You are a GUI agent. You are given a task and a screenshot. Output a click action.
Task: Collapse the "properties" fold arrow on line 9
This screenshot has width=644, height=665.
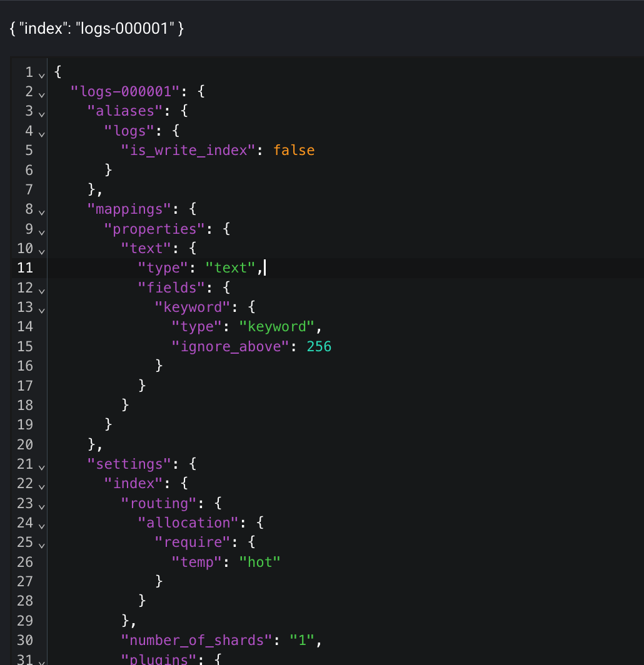pos(41,232)
